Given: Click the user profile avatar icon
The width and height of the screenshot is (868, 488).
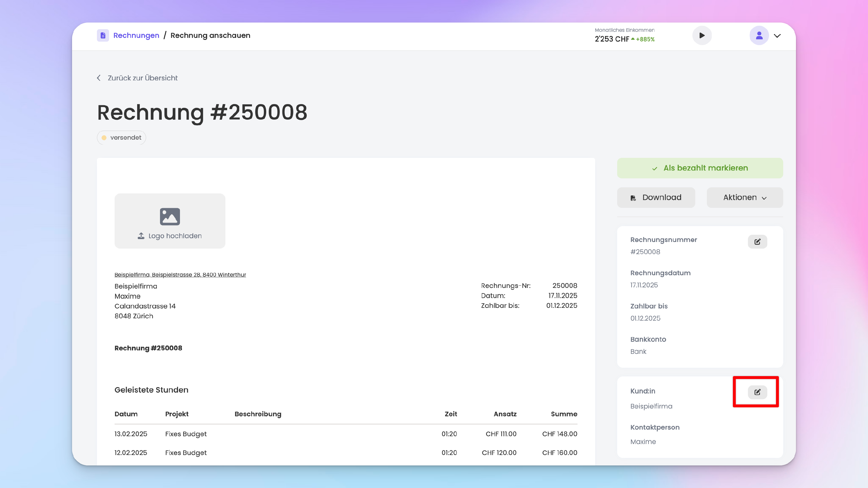Looking at the screenshot, I should point(759,35).
